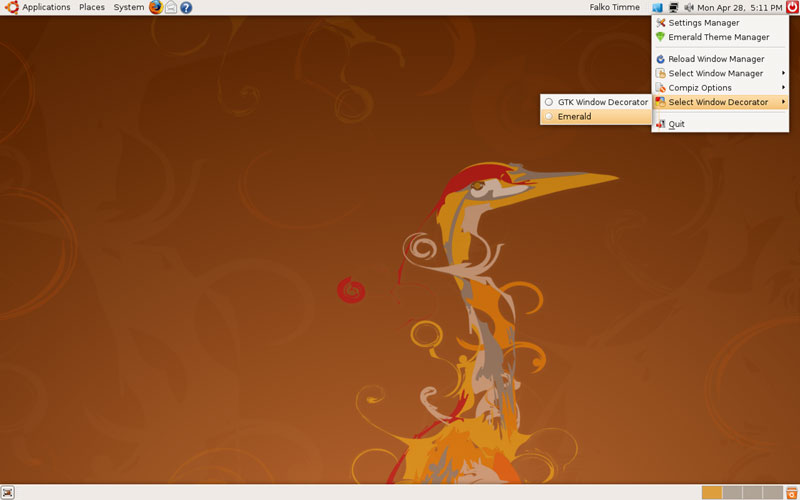Image resolution: width=800 pixels, height=500 pixels.
Task: Choose Reload Window Manager
Action: (720, 59)
